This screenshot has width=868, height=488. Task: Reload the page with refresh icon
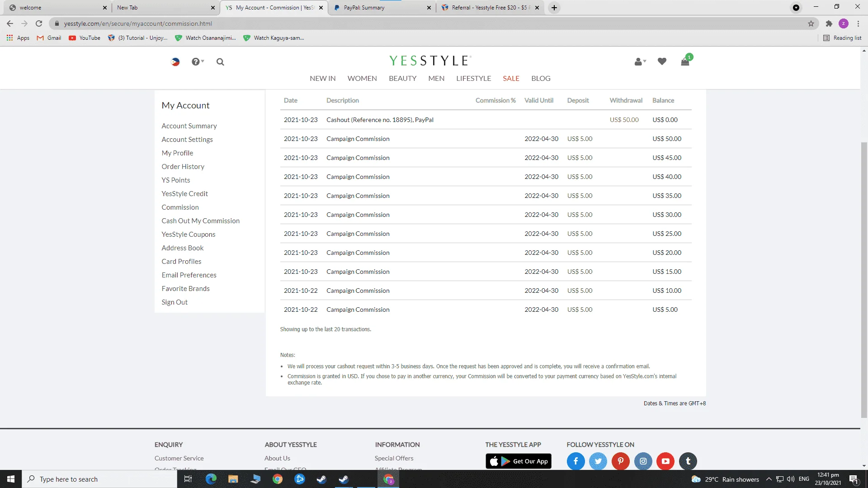[39, 23]
